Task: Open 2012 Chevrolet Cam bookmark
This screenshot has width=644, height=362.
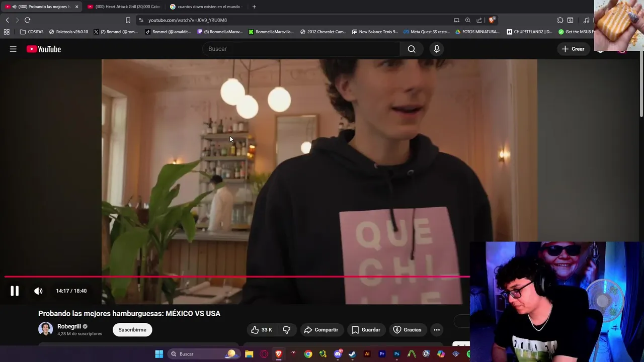Action: pos(323,32)
